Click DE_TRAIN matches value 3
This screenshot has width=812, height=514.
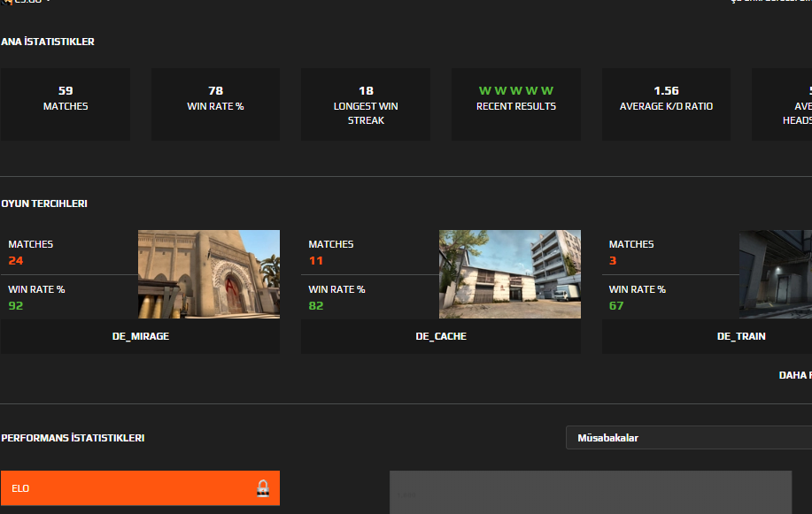pos(613,260)
